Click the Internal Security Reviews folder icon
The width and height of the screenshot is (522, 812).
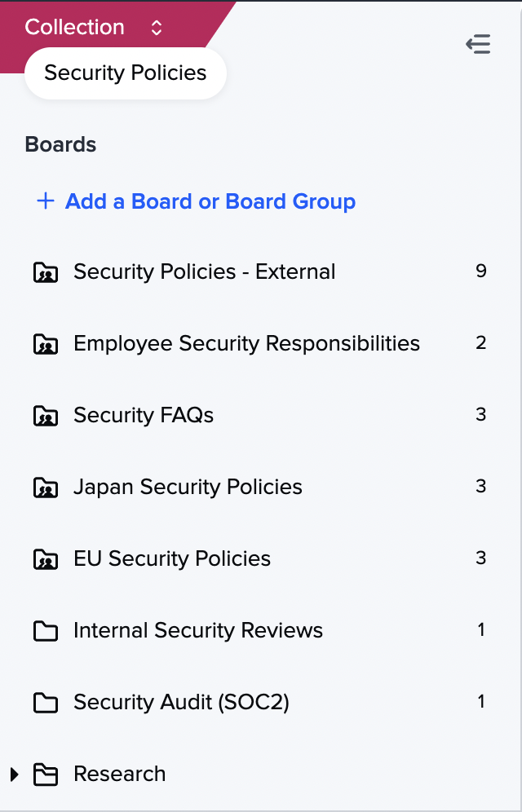click(46, 631)
